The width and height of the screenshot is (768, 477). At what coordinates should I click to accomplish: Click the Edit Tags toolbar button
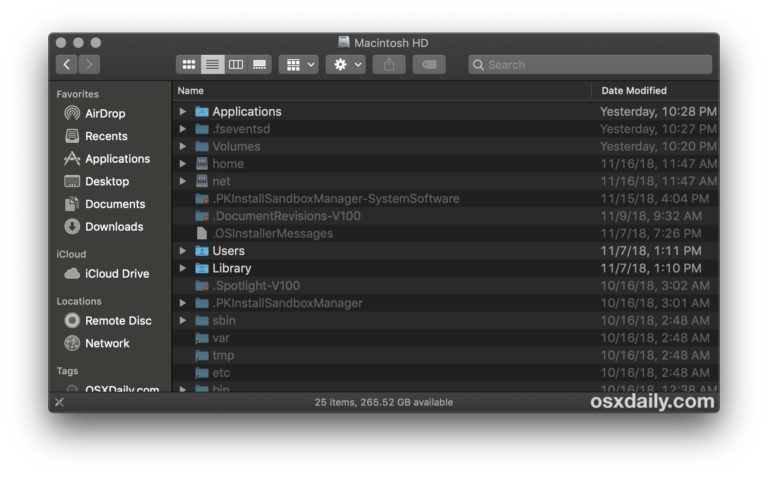click(429, 65)
